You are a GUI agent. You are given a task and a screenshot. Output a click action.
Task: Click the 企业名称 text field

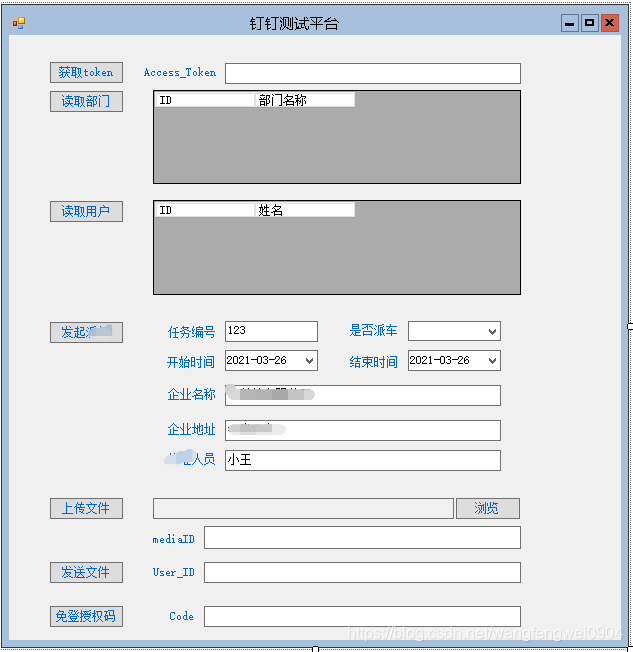[363, 395]
